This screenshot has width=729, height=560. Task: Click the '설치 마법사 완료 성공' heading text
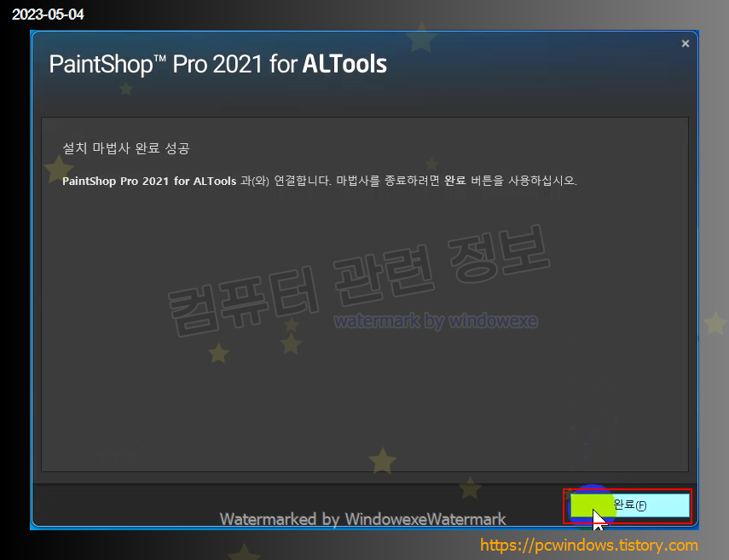(x=126, y=148)
